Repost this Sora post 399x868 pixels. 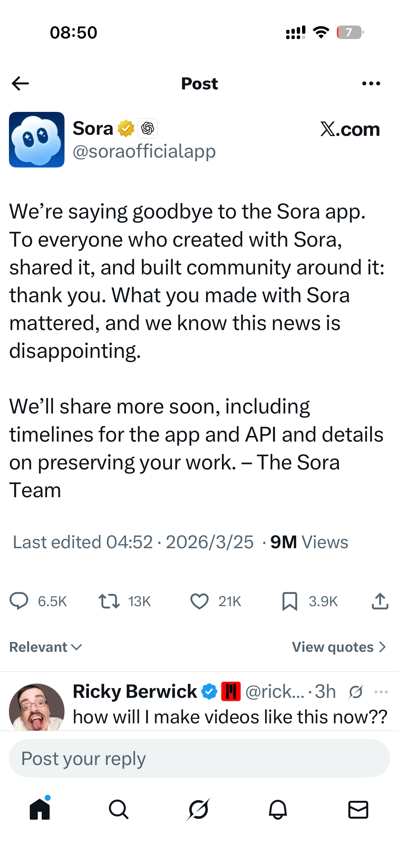pos(109,601)
